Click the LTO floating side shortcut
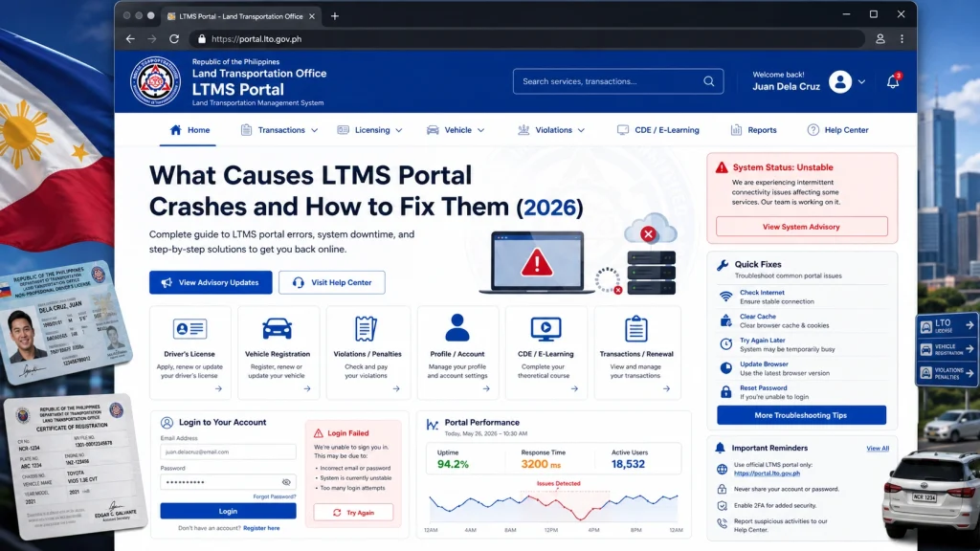This screenshot has height=551, width=980. pos(947,326)
